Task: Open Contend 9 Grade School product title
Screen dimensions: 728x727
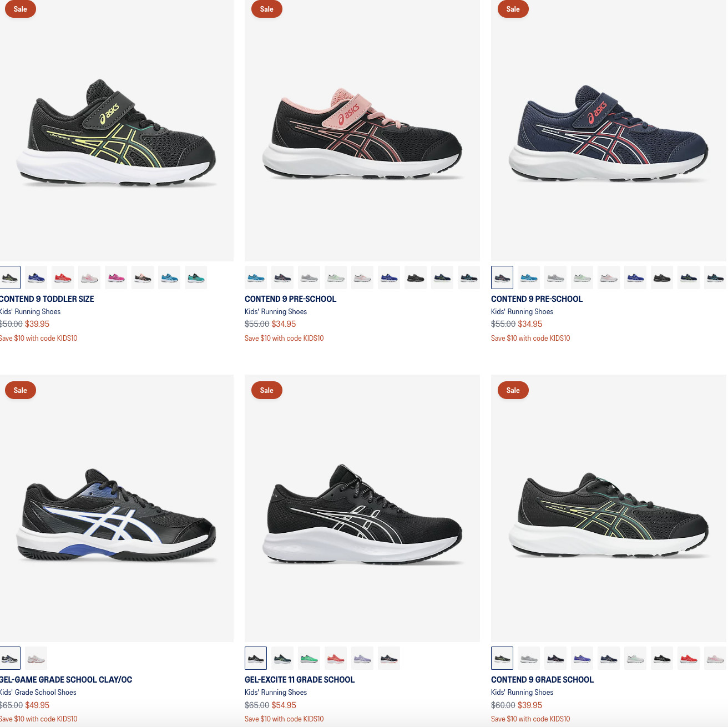Action: point(542,679)
